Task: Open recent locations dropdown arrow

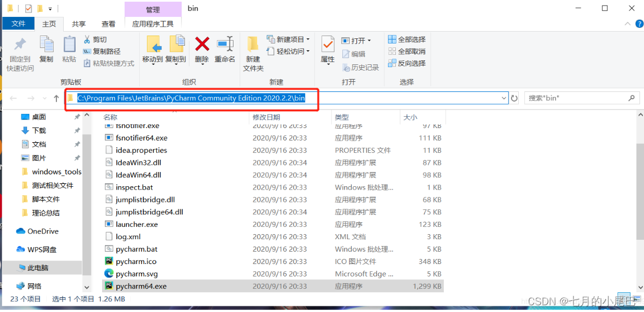Action: pyautogui.click(x=45, y=99)
